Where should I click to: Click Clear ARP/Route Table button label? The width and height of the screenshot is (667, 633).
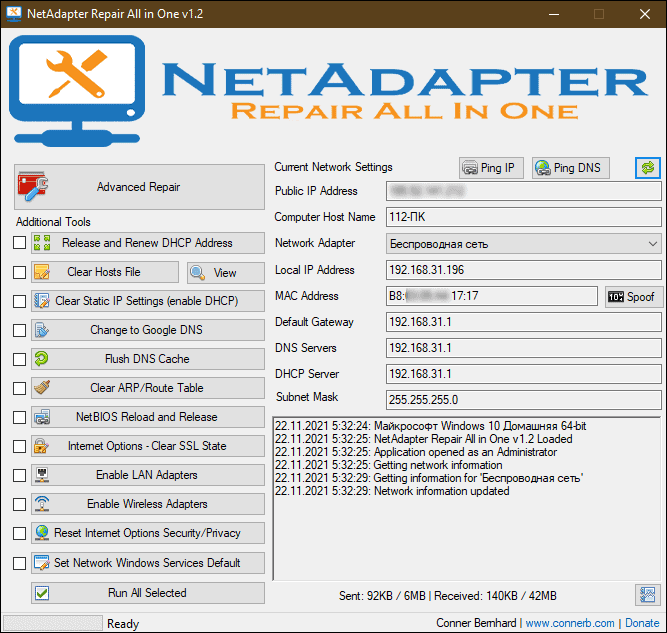[147, 388]
